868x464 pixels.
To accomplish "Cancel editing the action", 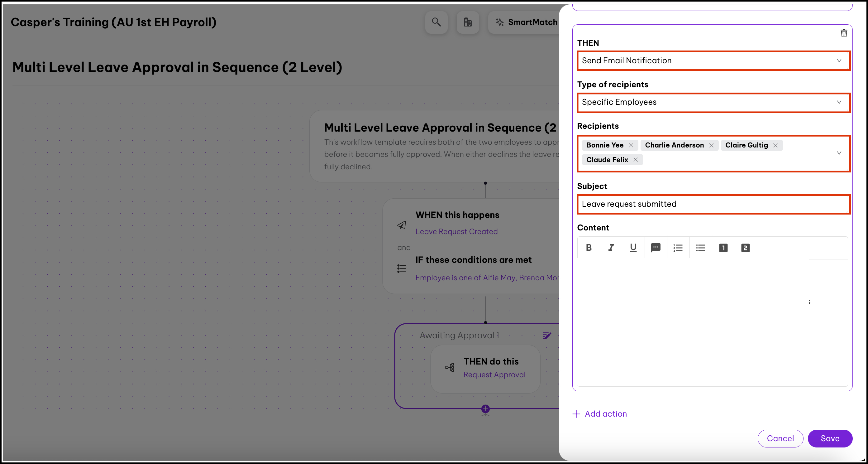I will (780, 438).
